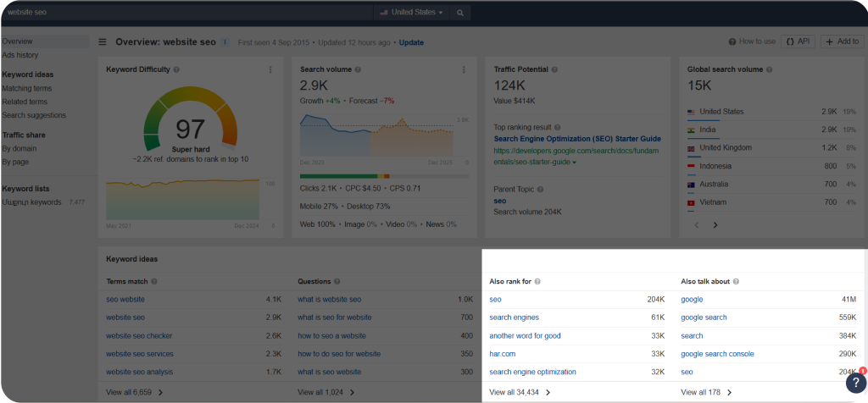Open Search volume card three-dot menu
The width and height of the screenshot is (868, 403).
pos(464,69)
